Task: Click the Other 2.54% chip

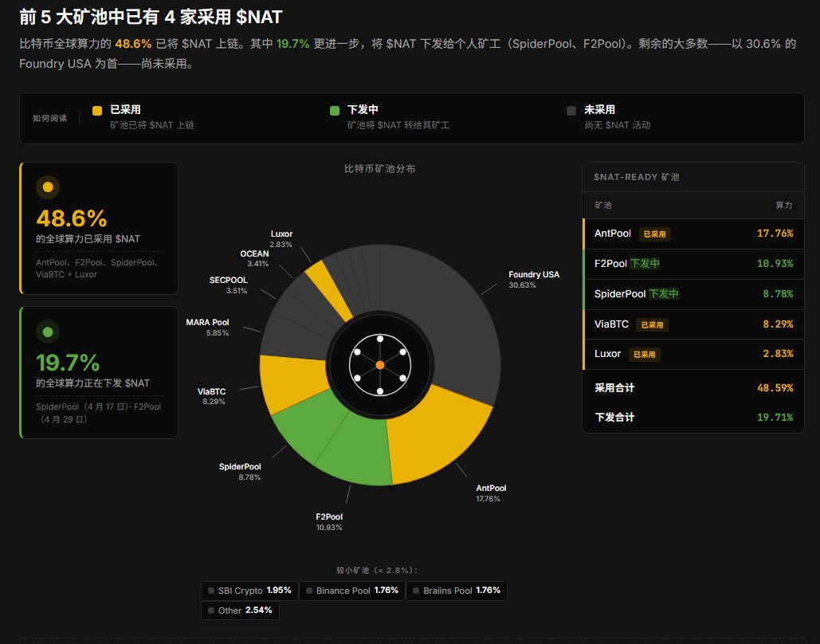Action: pyautogui.click(x=240, y=611)
